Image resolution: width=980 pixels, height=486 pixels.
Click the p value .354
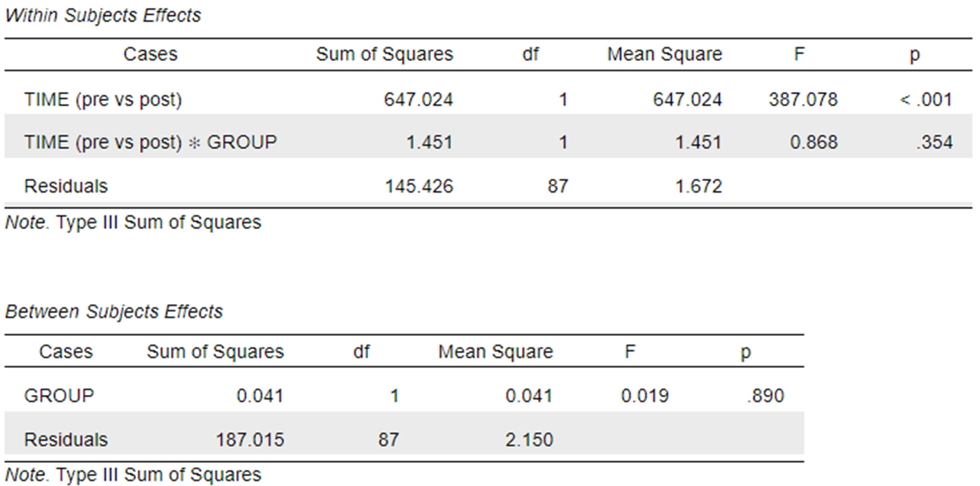934,142
